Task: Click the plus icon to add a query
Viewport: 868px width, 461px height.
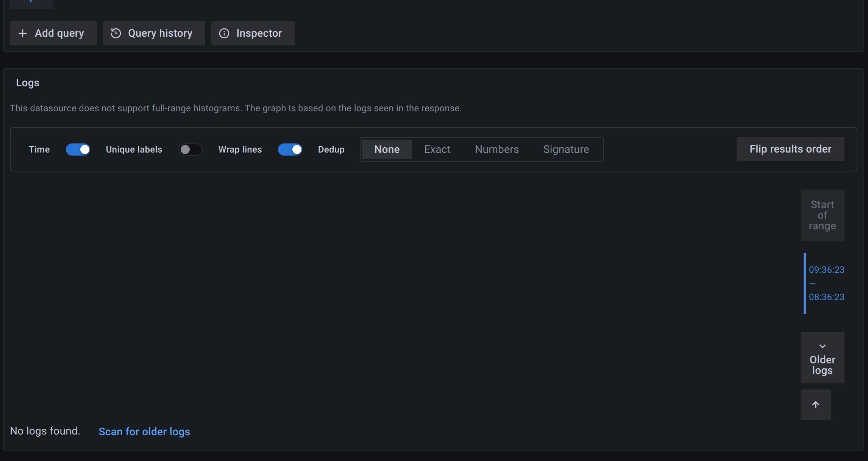Action: 23,33
